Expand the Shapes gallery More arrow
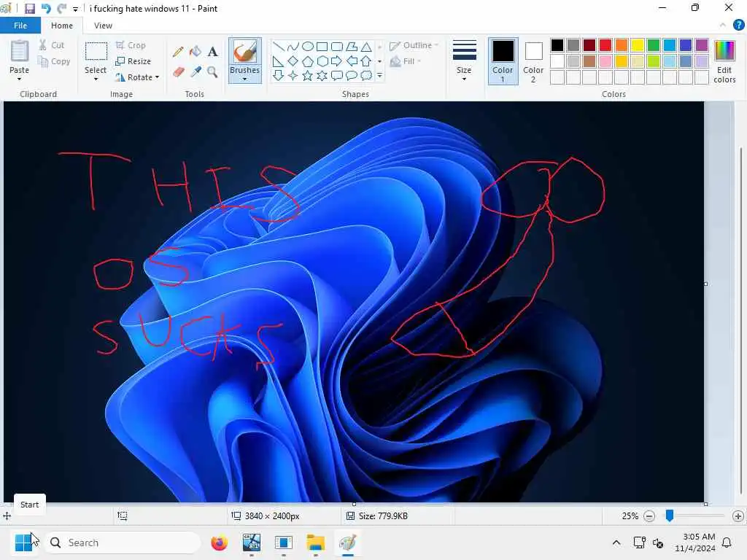This screenshot has width=747, height=560. click(x=379, y=76)
